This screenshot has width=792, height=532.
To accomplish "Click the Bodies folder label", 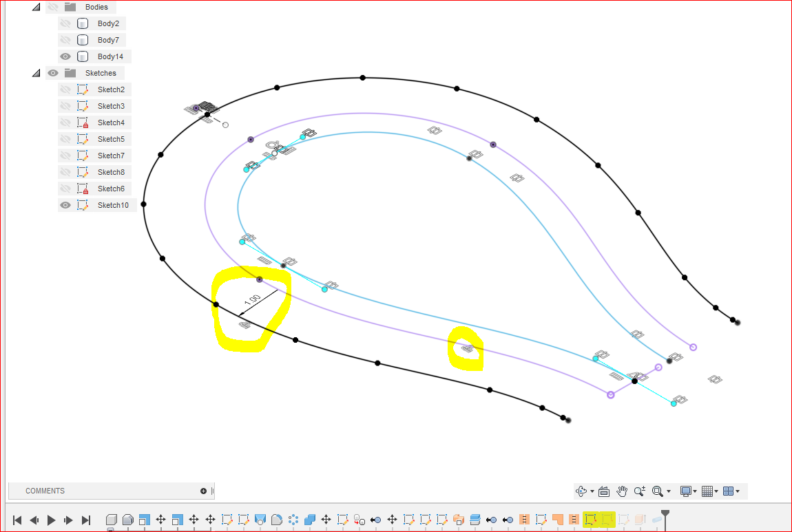I will coord(96,7).
